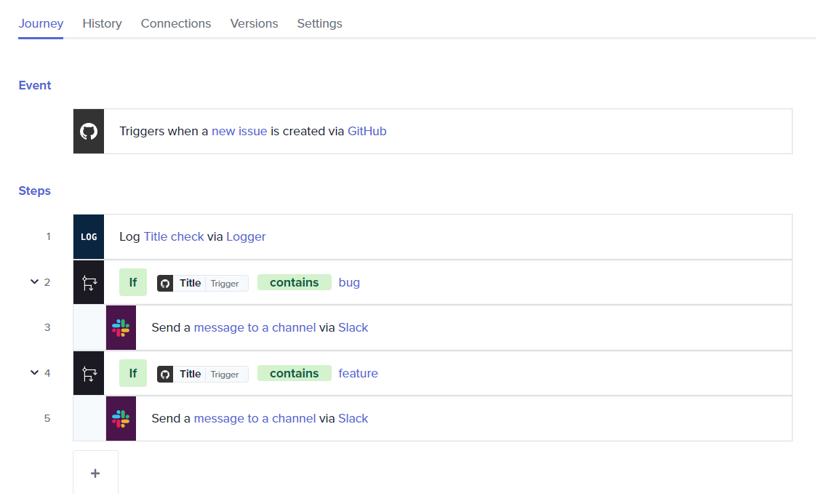Click the Slack icon on step 3
816x504 pixels.
(121, 327)
